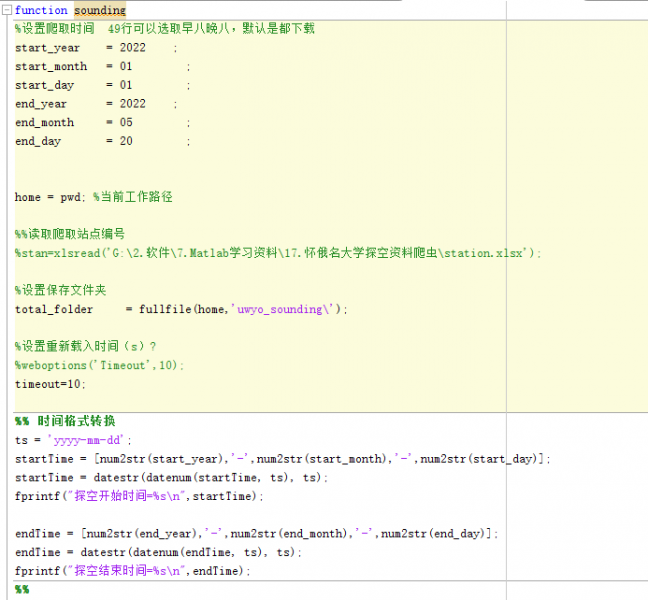Click the function name sounding
Screen dimensions: 648x600
pos(99,10)
